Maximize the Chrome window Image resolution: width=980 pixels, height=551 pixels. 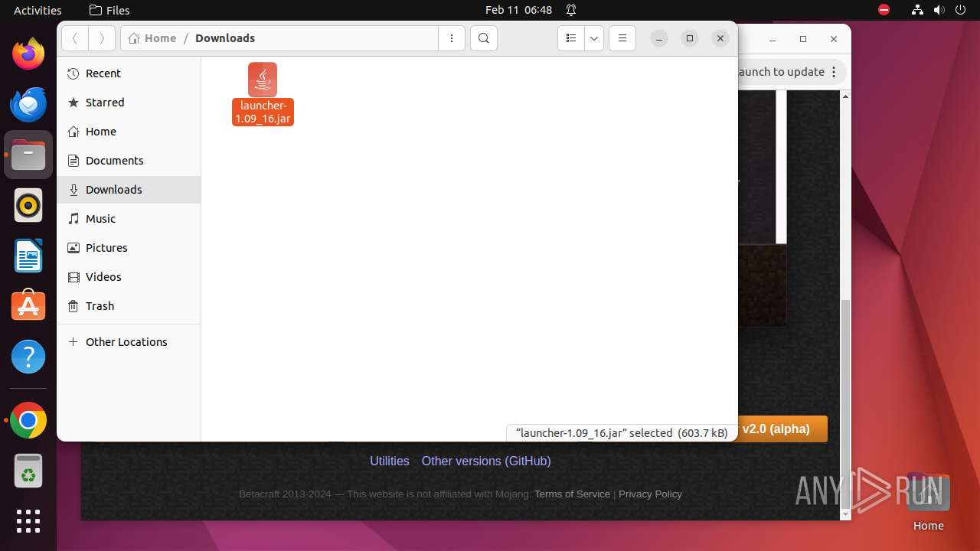pos(803,39)
